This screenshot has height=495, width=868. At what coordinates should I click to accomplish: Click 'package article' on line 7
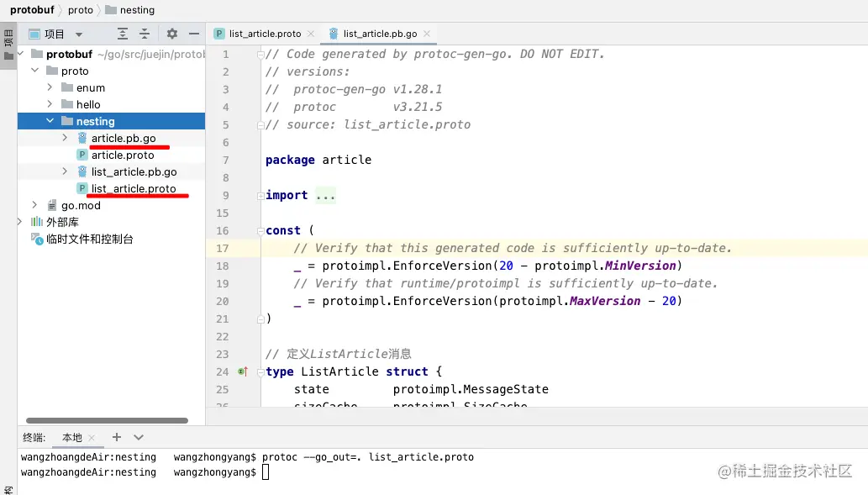coord(318,160)
